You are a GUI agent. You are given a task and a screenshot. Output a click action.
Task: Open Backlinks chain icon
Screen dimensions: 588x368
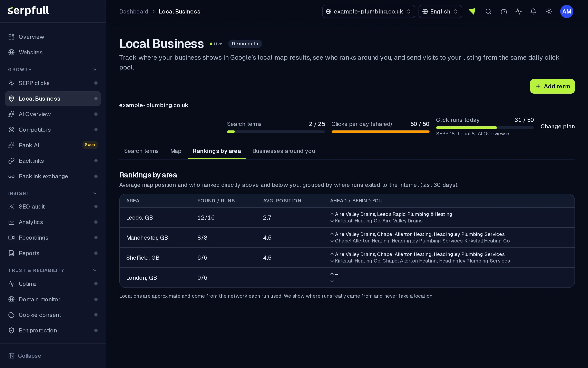11,161
